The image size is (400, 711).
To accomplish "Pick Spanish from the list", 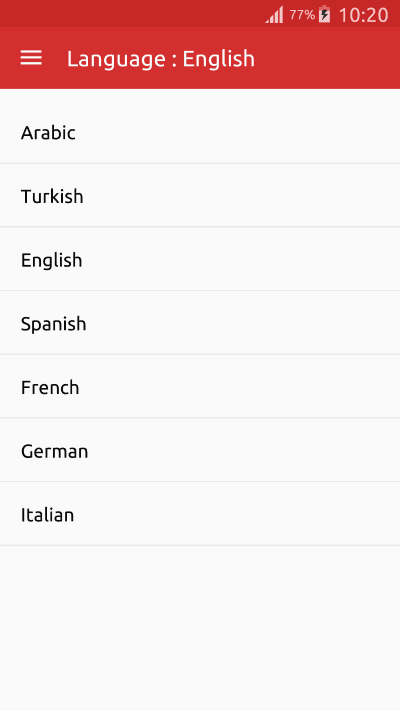I will [x=200, y=323].
